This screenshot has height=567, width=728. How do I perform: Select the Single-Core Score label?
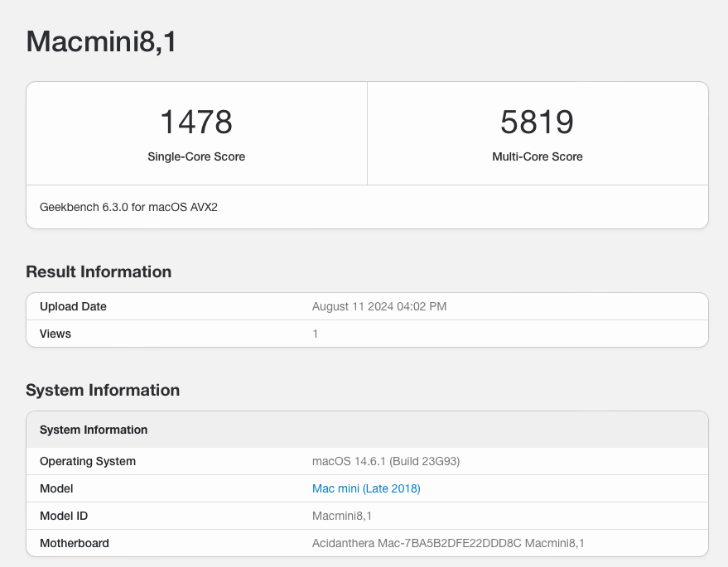tap(196, 156)
